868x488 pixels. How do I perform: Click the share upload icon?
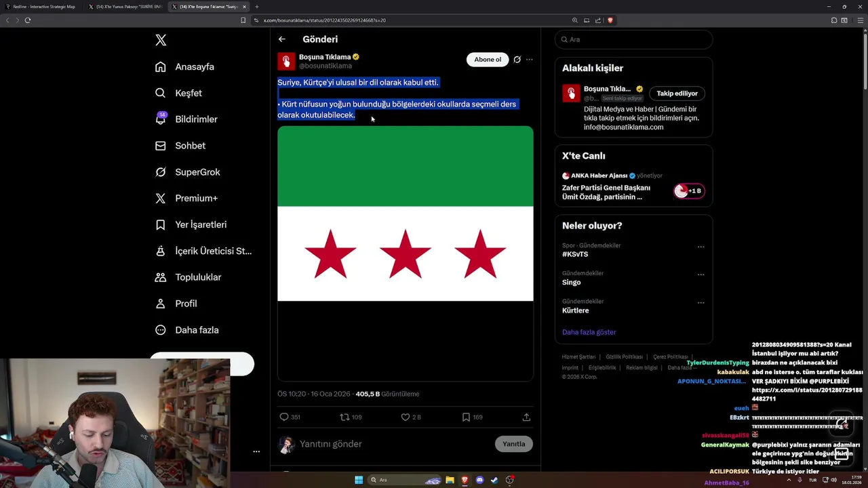tap(526, 417)
